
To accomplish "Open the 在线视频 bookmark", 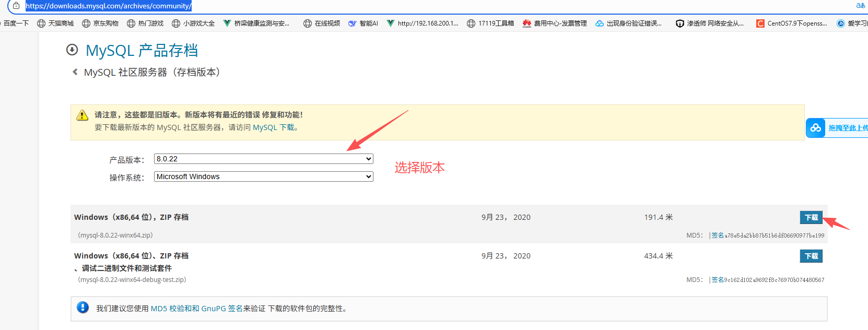I will click(322, 23).
